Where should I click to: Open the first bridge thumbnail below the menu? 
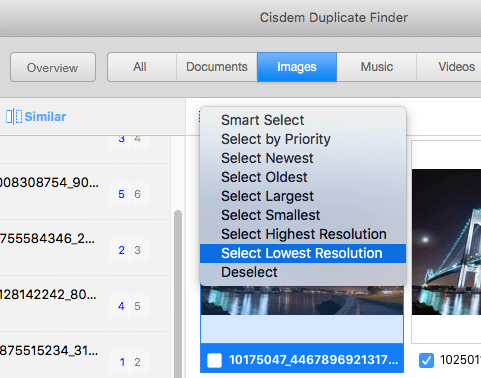302,300
